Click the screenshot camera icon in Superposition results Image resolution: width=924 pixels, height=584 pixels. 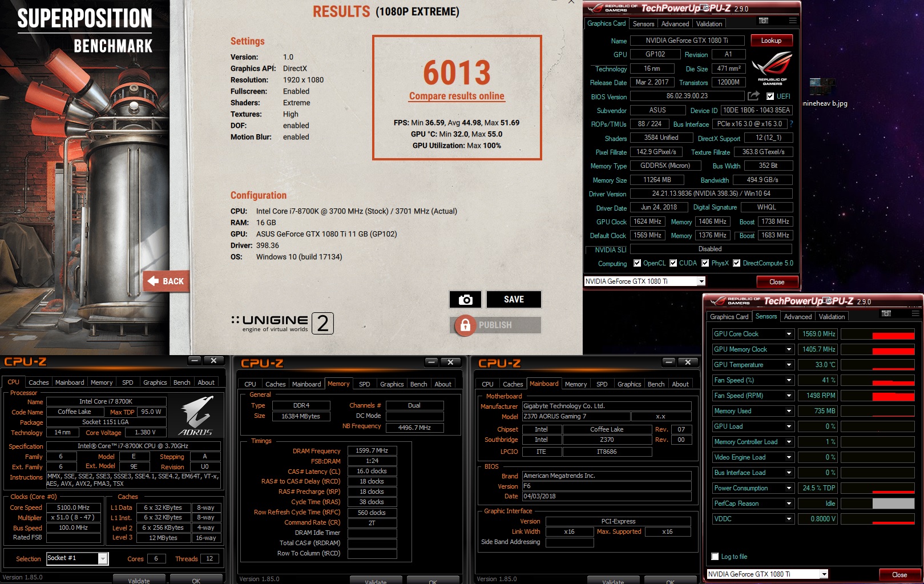tap(465, 300)
